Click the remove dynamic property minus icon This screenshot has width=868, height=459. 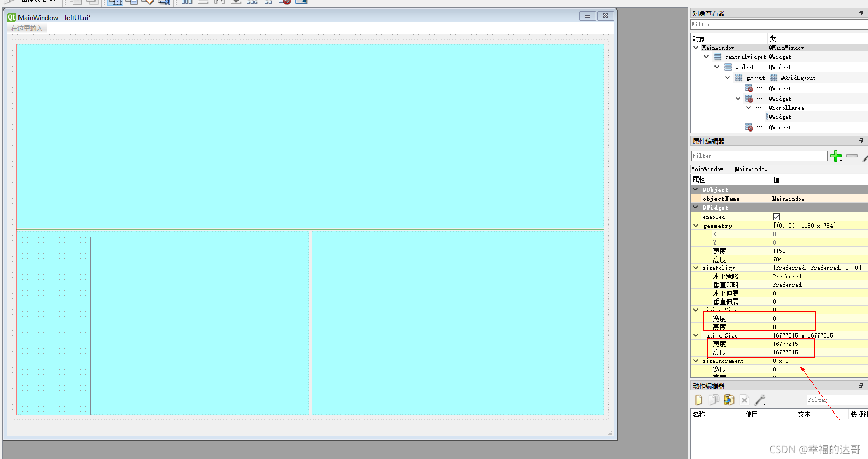tap(852, 156)
